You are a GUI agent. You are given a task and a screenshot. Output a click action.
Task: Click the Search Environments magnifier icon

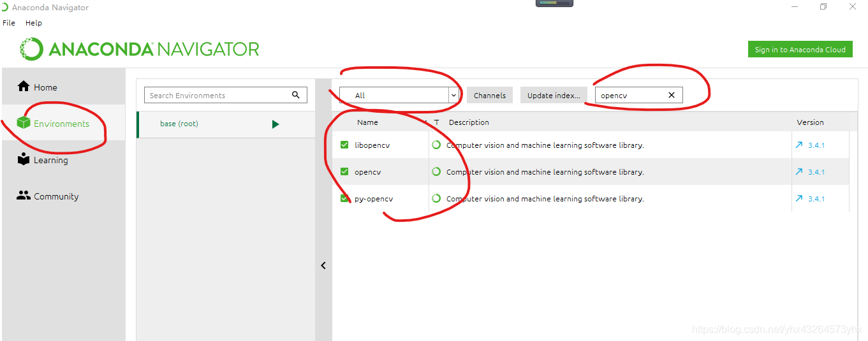(x=296, y=95)
